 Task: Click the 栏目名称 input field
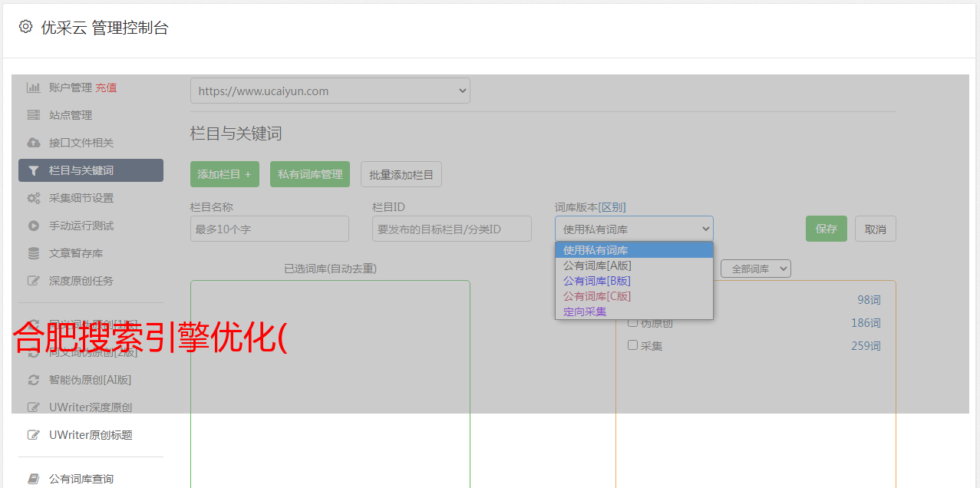click(269, 229)
